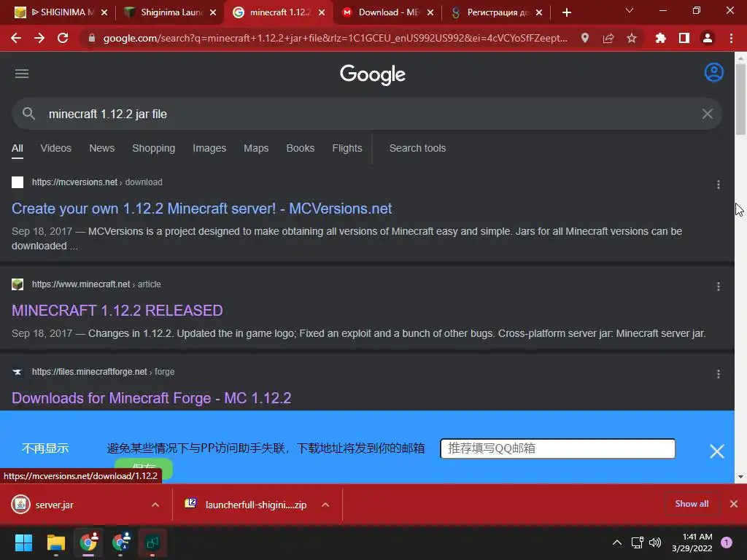Select the Videos search filter

pyautogui.click(x=55, y=148)
